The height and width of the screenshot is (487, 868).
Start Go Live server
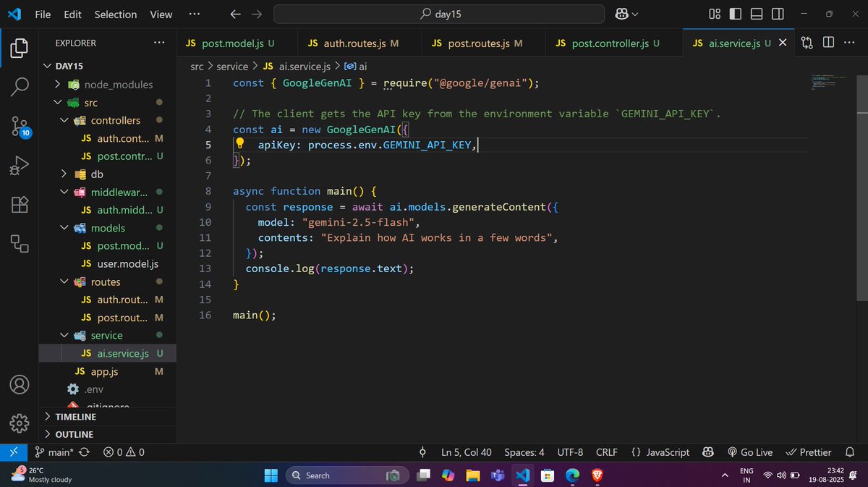(750, 452)
